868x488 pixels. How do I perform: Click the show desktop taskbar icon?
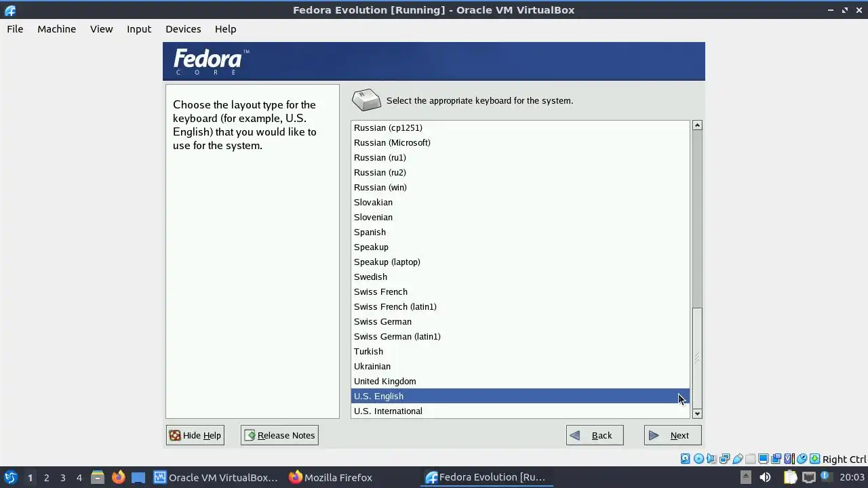point(138,477)
